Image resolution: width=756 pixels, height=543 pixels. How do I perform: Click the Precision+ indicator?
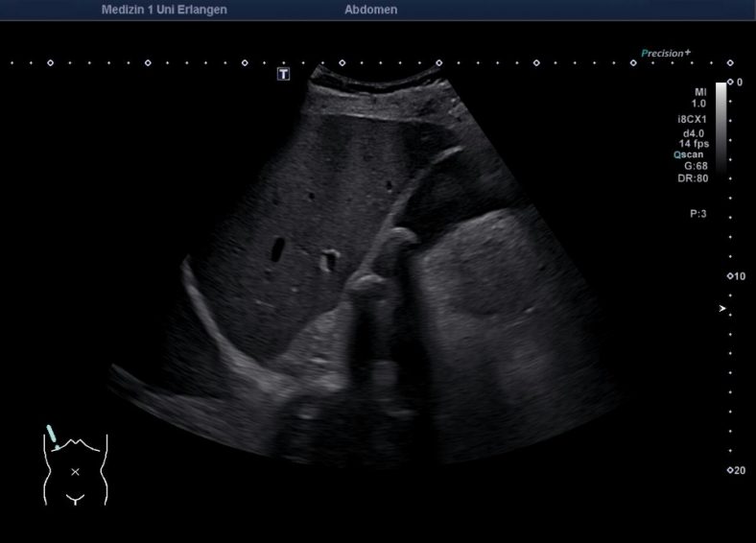coord(666,54)
